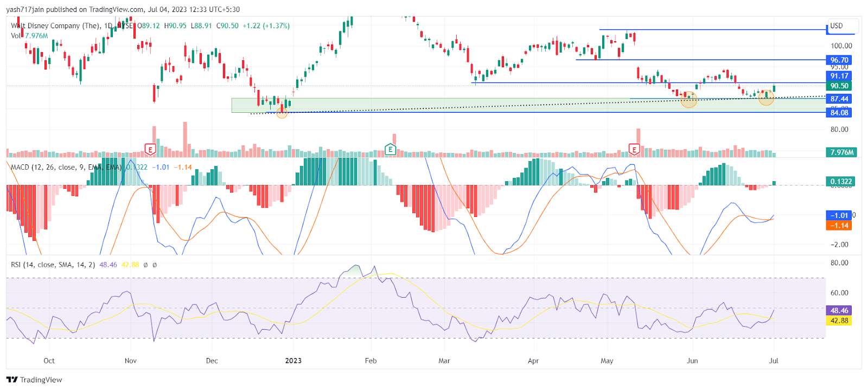Click the Dec label on the time axis
The height and width of the screenshot is (390, 868).
(212, 361)
